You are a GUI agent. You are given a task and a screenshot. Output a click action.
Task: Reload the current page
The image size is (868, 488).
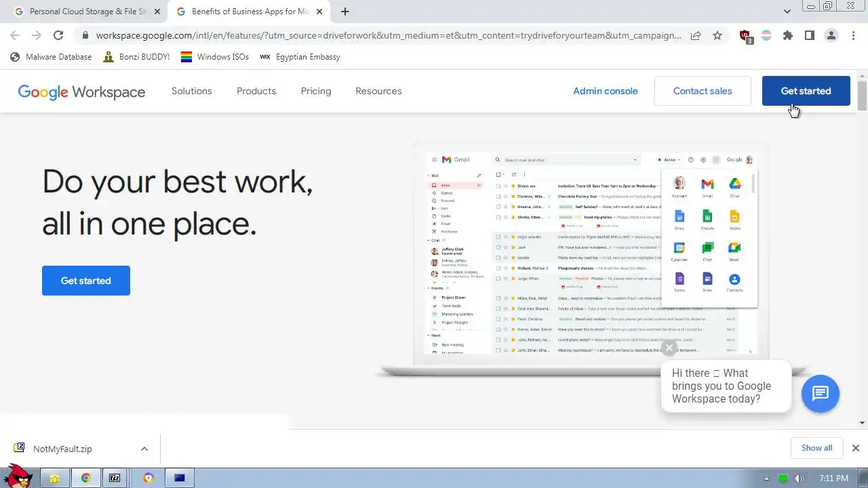[x=58, y=35]
